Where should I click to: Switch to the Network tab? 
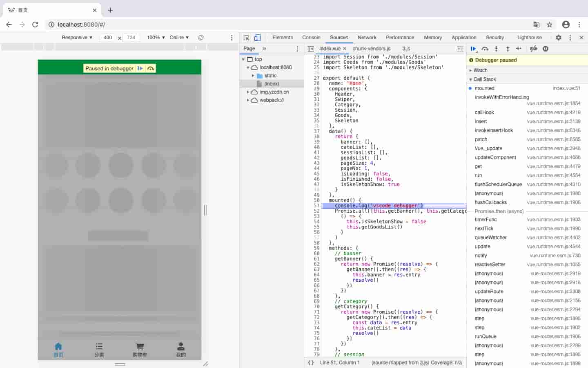367,38
